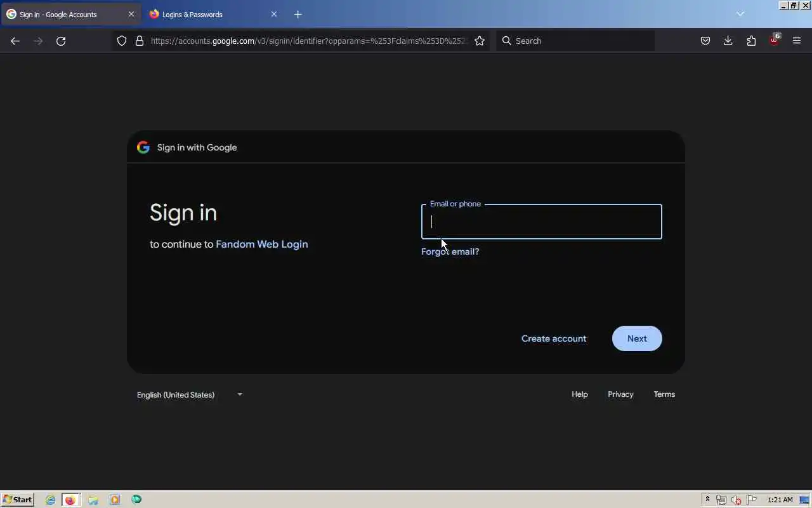Open Save to Pocket icon

click(x=705, y=41)
